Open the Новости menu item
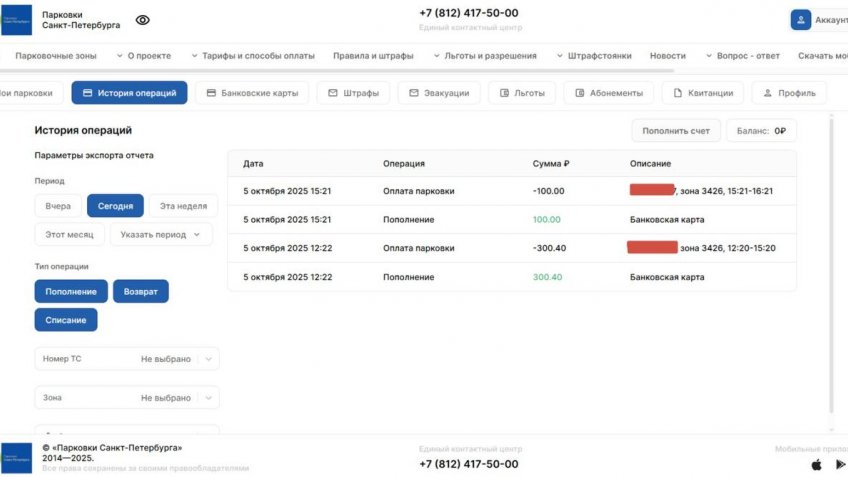848x477 pixels. click(667, 56)
